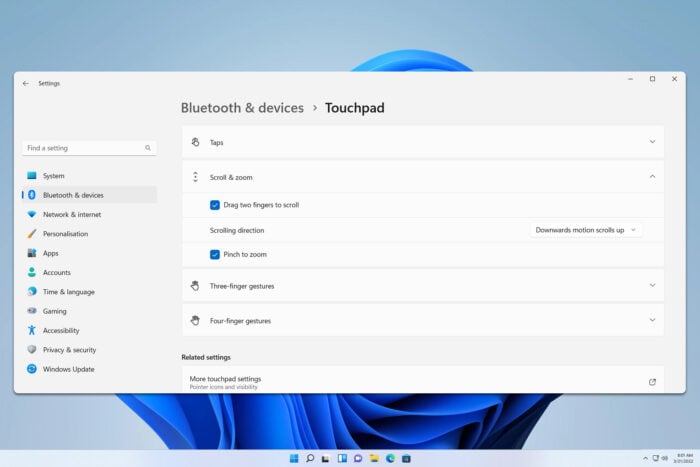Expand Four-finger gestures section
The image size is (700, 467).
652,320
